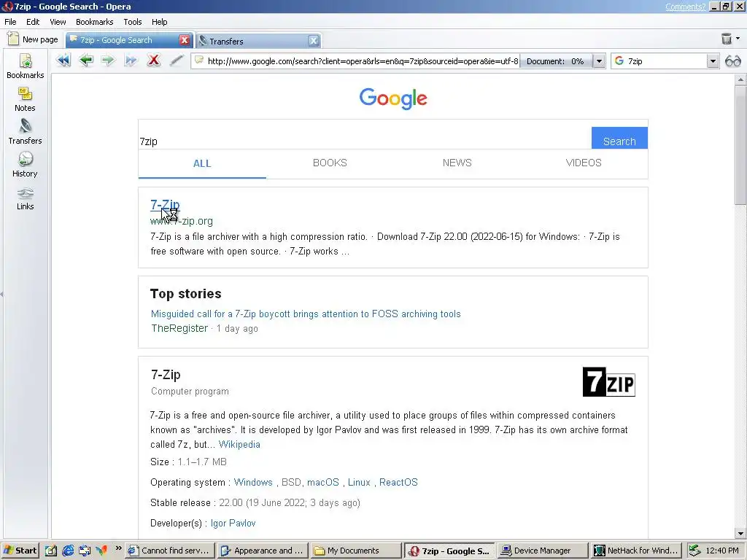The width and height of the screenshot is (747, 560).
Task: Open the Tools menu
Action: point(133,22)
